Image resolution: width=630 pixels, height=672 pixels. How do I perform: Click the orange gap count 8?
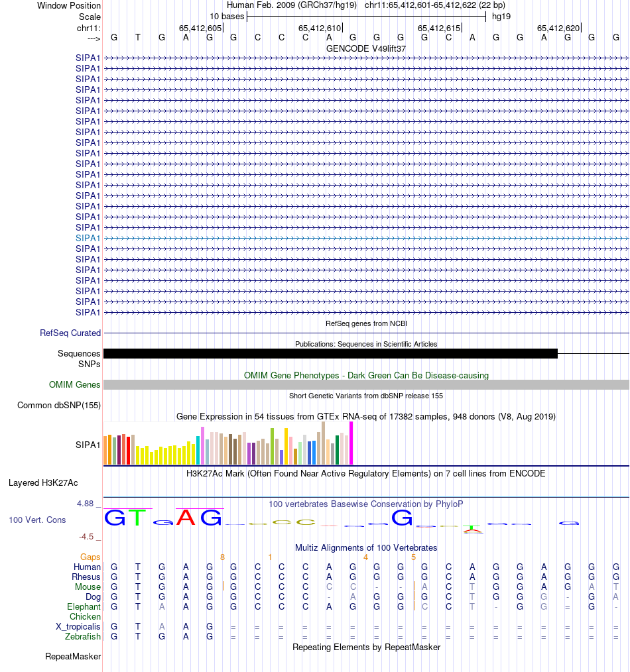point(222,557)
